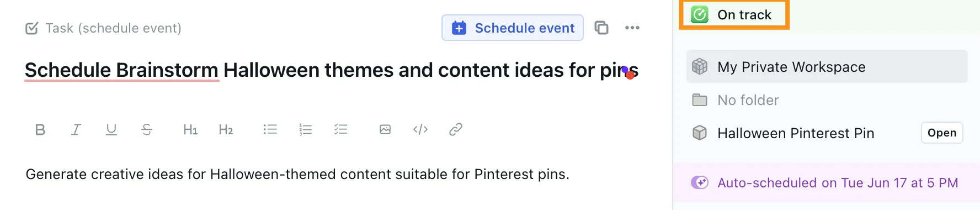This screenshot has width=980, height=210.
Task: Click the Auto-scheduled on Tue Jun 17 banner
Action: [827, 183]
